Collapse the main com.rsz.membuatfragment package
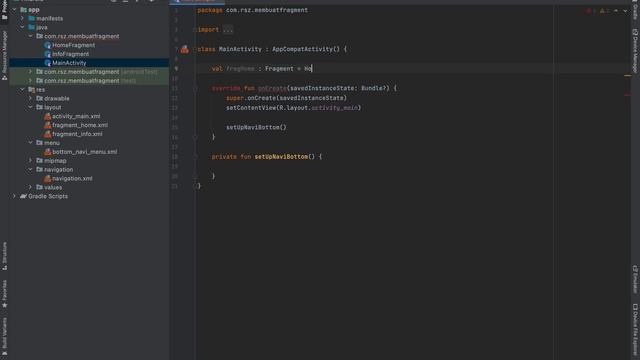The height and width of the screenshot is (360, 640). 31,36
